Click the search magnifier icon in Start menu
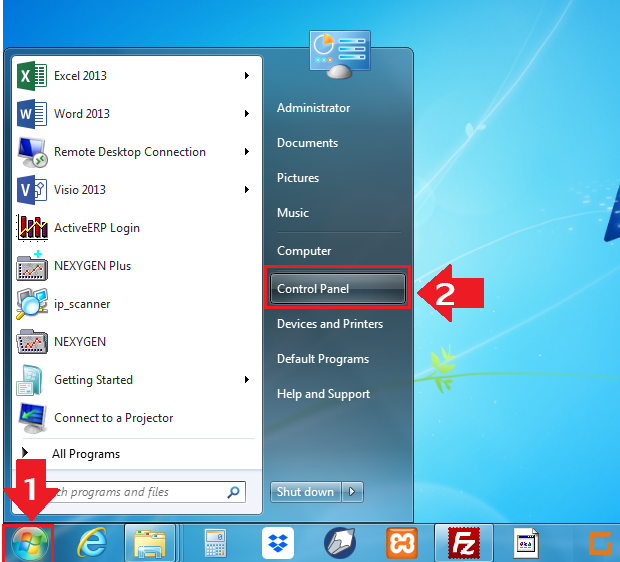620x562 pixels. pos(233,492)
